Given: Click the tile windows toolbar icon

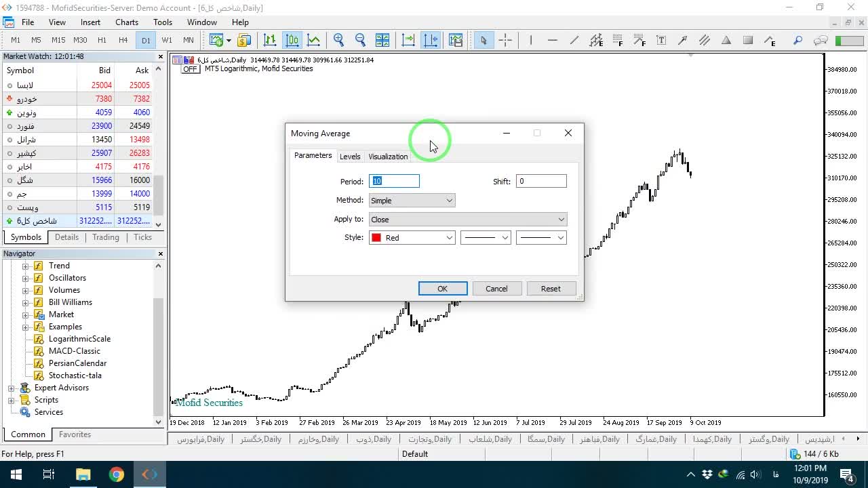Looking at the screenshot, I should pos(382,40).
